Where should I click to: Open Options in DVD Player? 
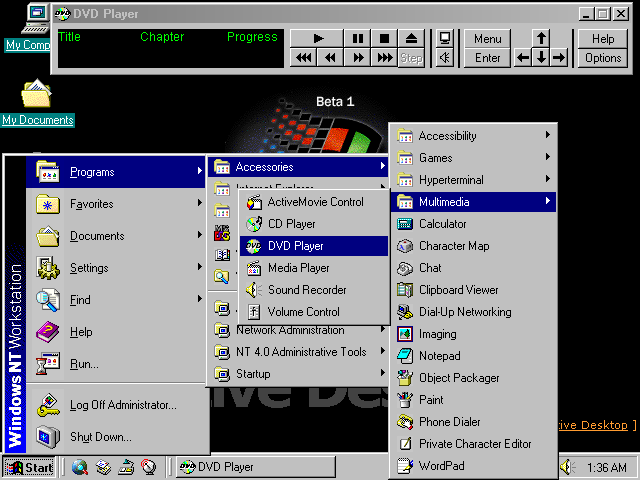(x=603, y=58)
